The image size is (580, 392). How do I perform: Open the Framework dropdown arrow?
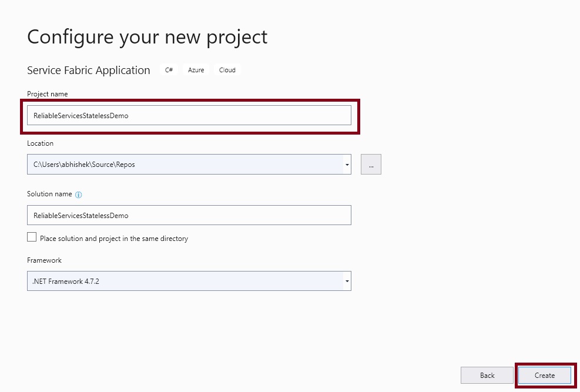click(x=347, y=281)
